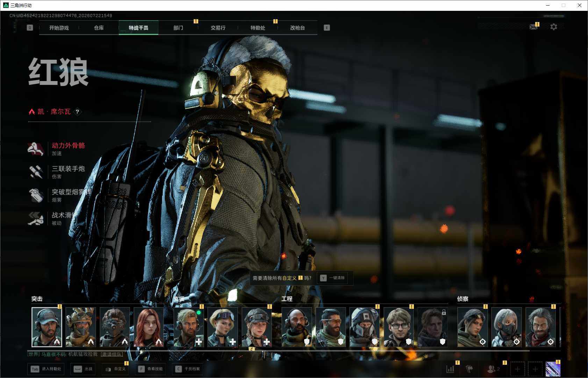Click the 一键清除 button
Viewport: 588px width, 378px height.
pos(333,278)
